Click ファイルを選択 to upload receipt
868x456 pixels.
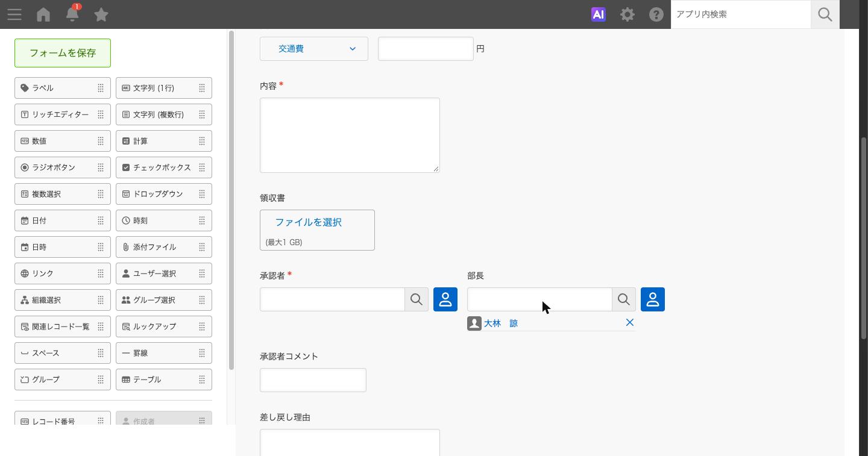pos(309,222)
